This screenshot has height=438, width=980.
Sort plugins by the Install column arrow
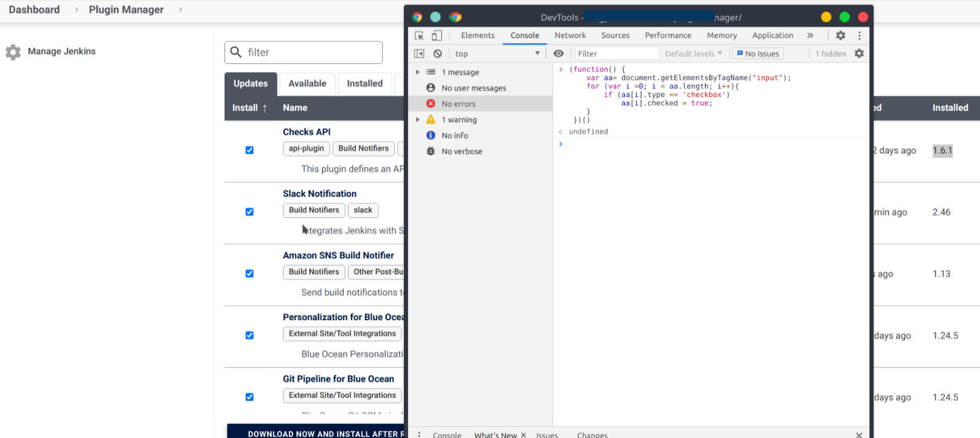click(x=265, y=108)
